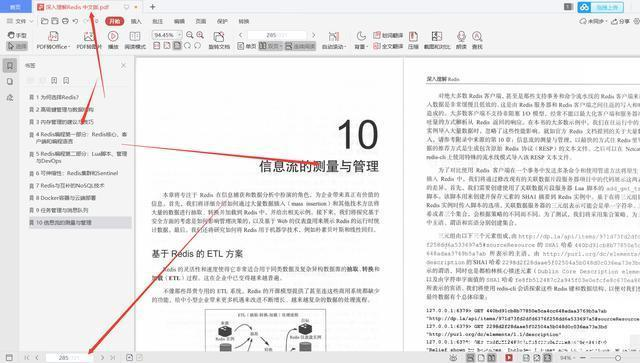Adjust the zoom slider in status bar

click(x=618, y=358)
